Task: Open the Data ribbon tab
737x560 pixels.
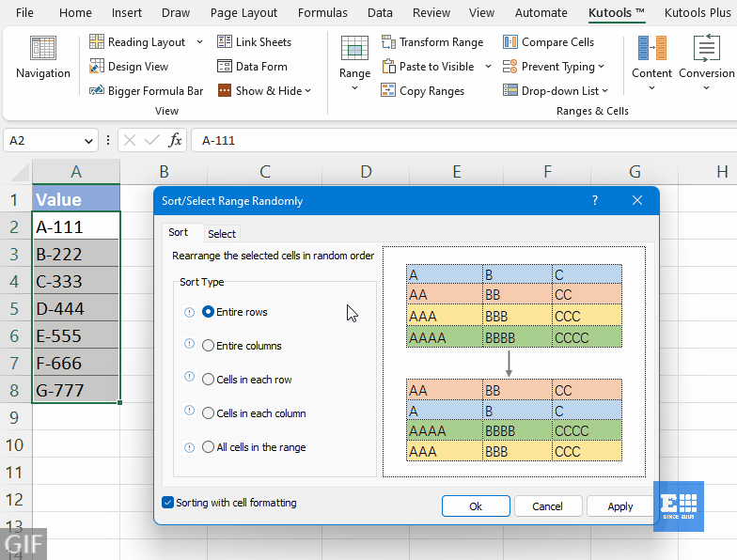Action: tap(380, 13)
